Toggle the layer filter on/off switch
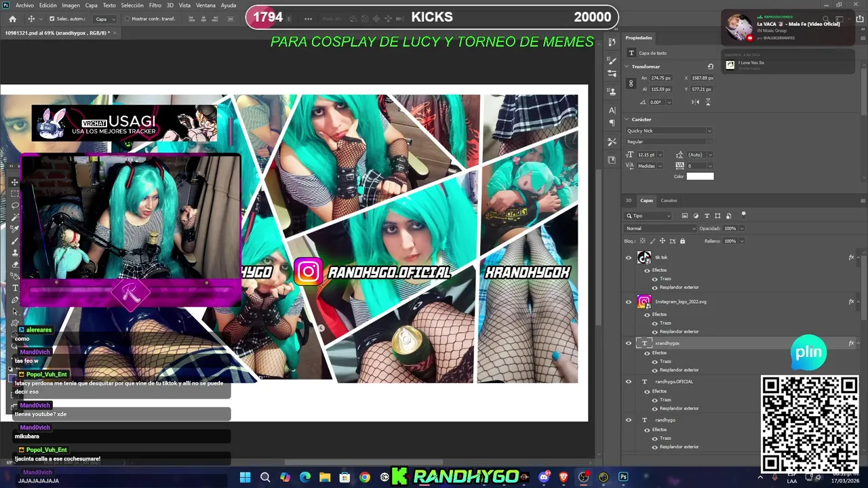The height and width of the screenshot is (488, 868). (x=743, y=215)
